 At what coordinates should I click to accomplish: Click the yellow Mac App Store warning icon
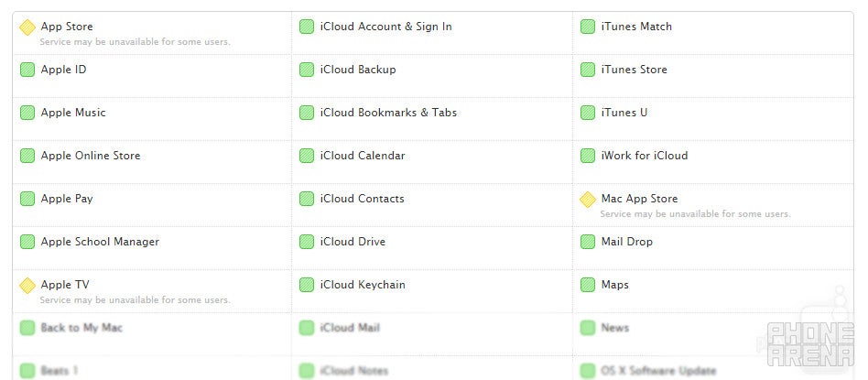pos(587,200)
